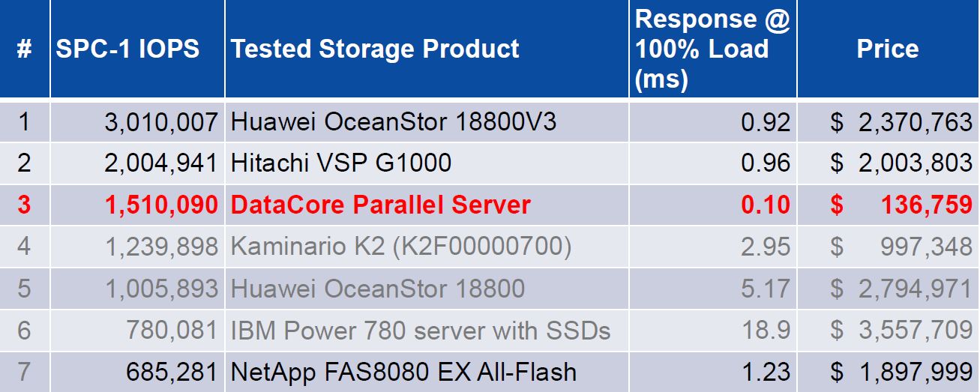Viewport: 980px width, 392px height.
Task: Click the # column header
Action: 24,49
